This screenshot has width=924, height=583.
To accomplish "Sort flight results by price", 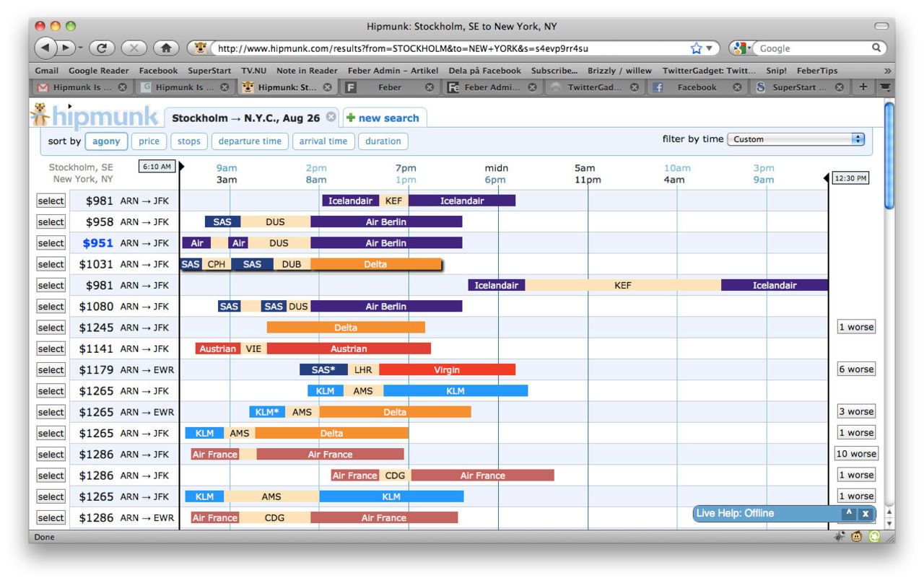I will 149,141.
